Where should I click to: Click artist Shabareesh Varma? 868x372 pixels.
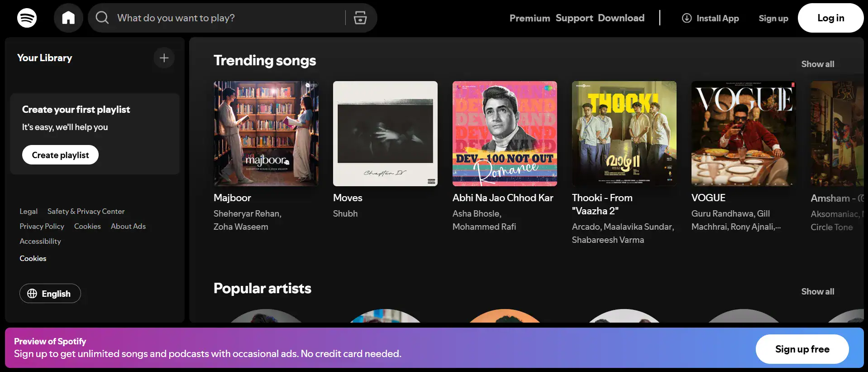coord(608,240)
